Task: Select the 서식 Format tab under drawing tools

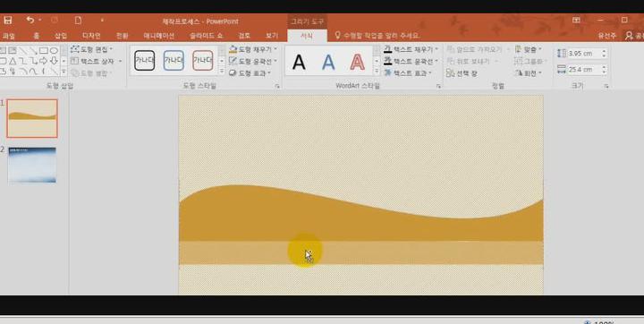Action: 307,36
